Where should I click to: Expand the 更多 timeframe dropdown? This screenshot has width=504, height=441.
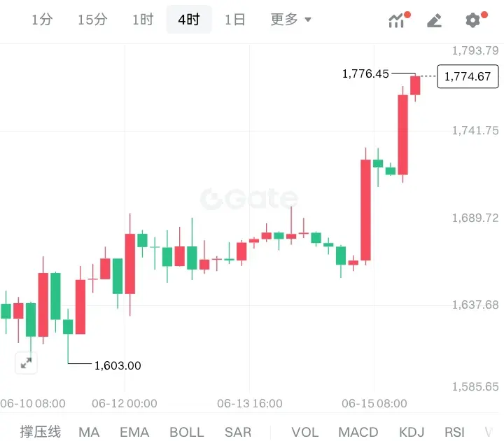pos(291,20)
